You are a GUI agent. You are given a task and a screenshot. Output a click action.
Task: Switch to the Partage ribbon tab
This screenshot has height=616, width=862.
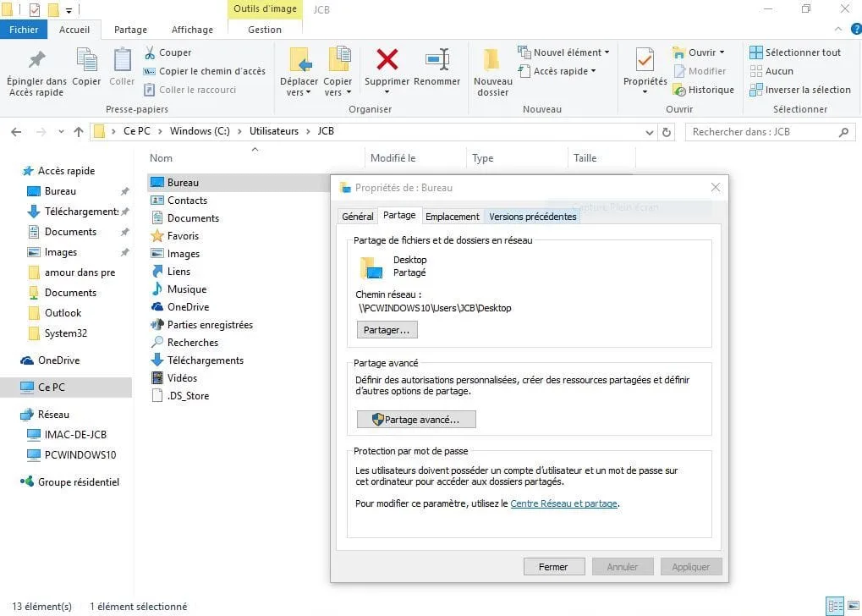(130, 30)
